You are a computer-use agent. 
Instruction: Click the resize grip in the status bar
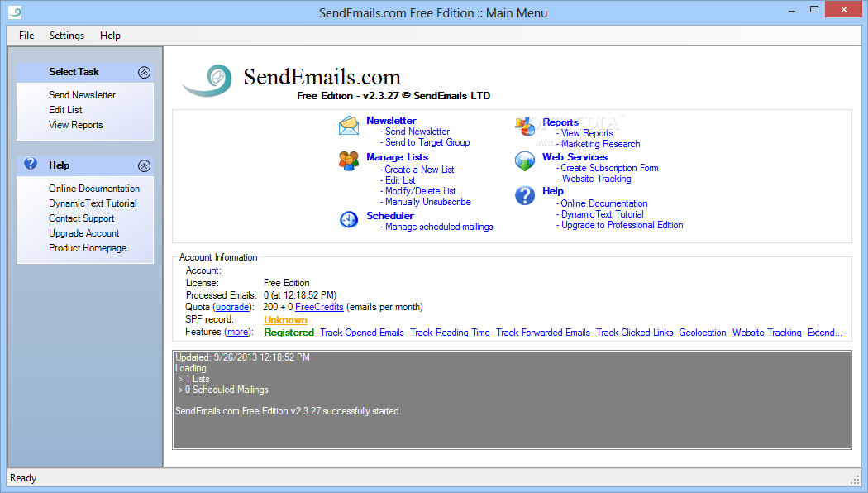click(x=855, y=479)
